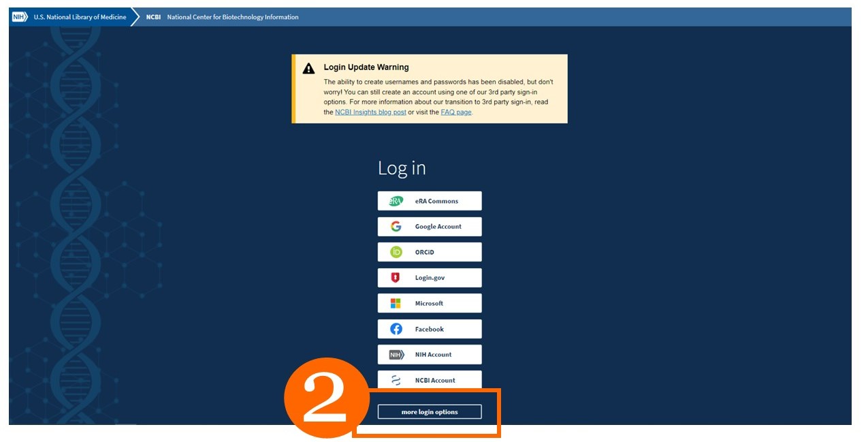Sign in using Facebook
Screen dimensions: 868x442
click(429, 328)
